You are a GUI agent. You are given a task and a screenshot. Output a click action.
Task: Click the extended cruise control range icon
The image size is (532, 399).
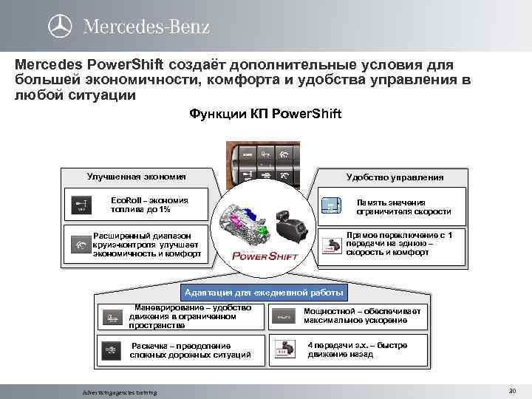click(x=81, y=245)
